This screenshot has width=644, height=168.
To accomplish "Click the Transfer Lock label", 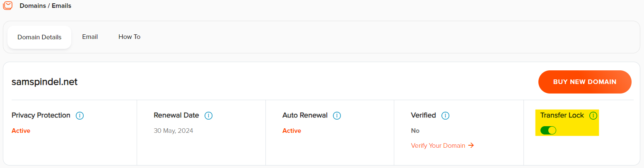I will coord(562,115).
